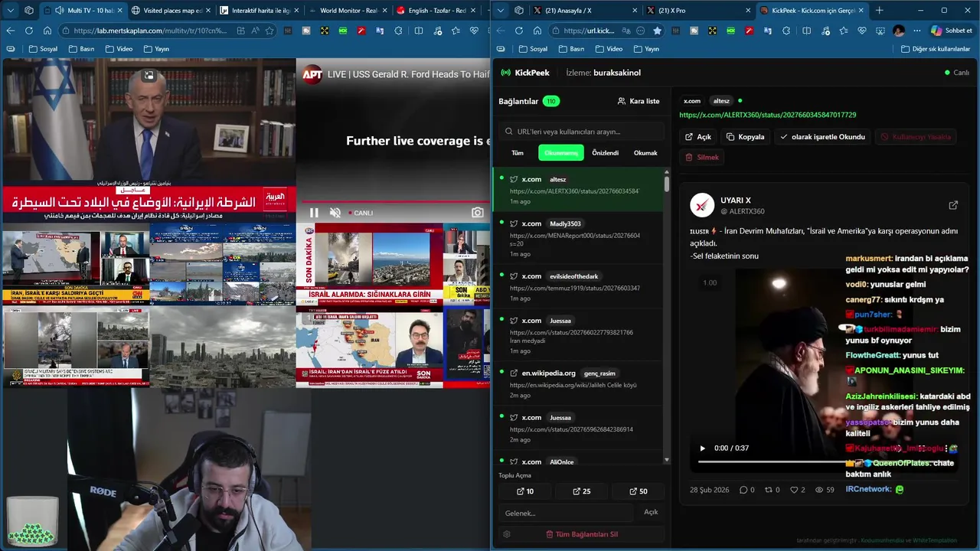This screenshot has width=980, height=551.
Task: Bulk open 50 links
Action: coord(639,491)
